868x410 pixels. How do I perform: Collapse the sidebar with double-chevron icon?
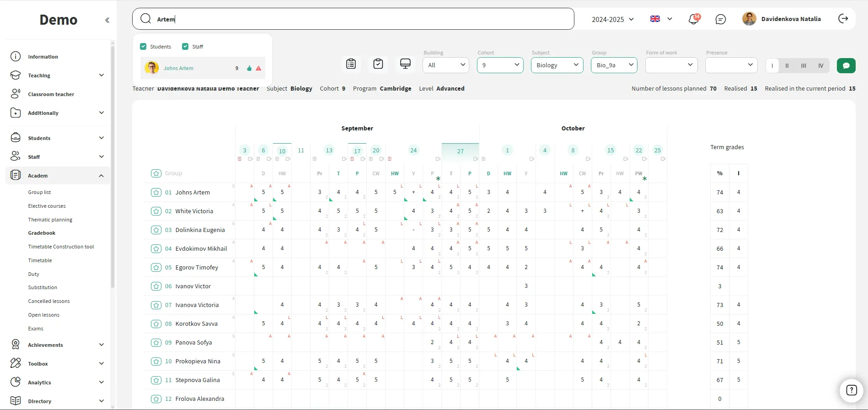point(107,20)
